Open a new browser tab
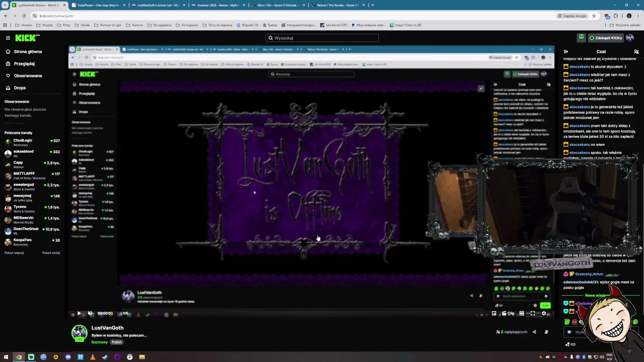 click(373, 5)
